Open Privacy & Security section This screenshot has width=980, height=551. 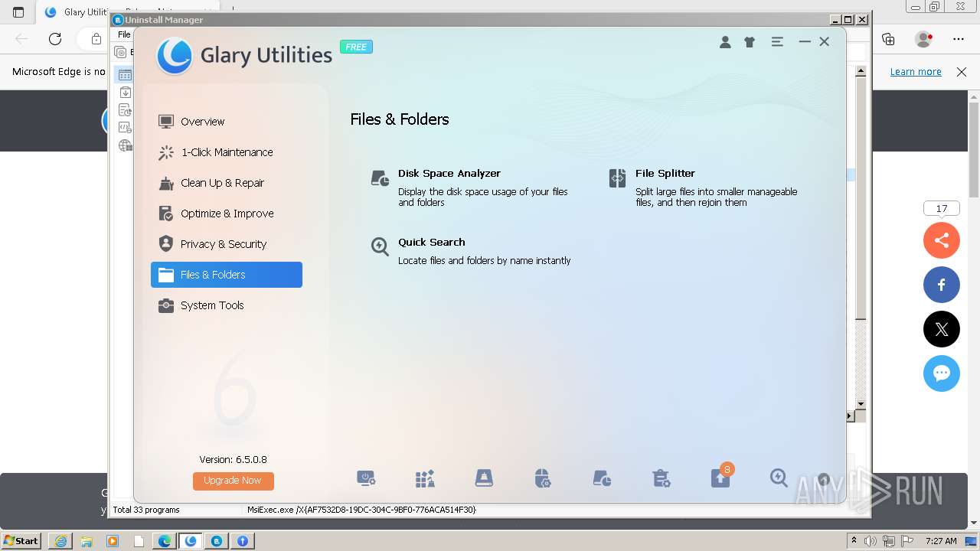click(227, 244)
